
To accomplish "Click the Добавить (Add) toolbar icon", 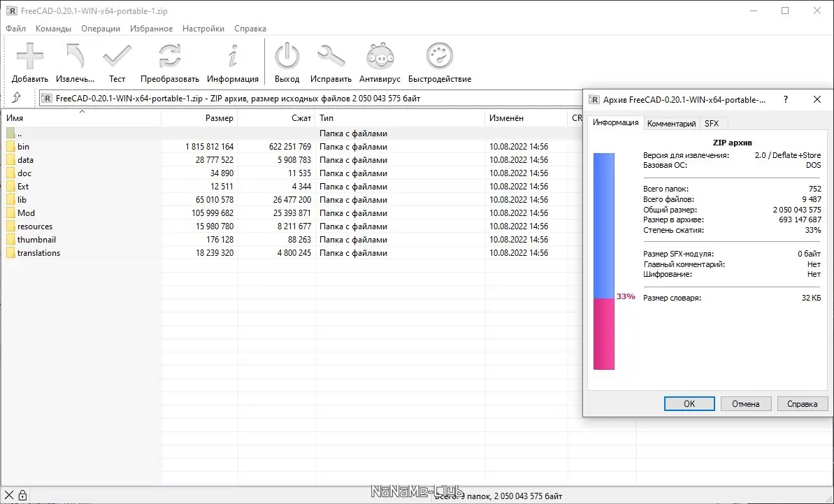I will (30, 56).
